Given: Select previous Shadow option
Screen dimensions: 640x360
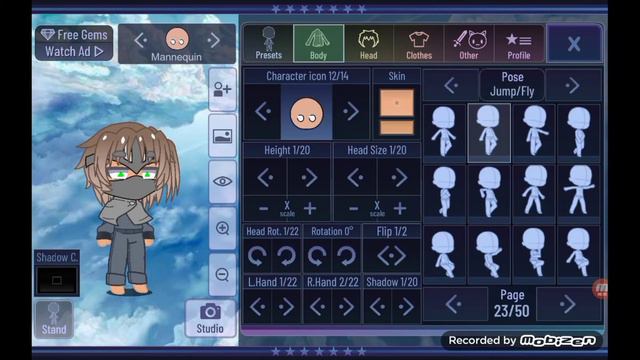Looking at the screenshot, I should pos(377,307).
